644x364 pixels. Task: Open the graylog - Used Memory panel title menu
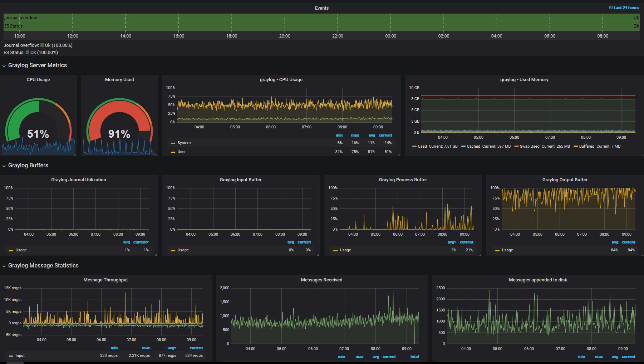click(524, 80)
